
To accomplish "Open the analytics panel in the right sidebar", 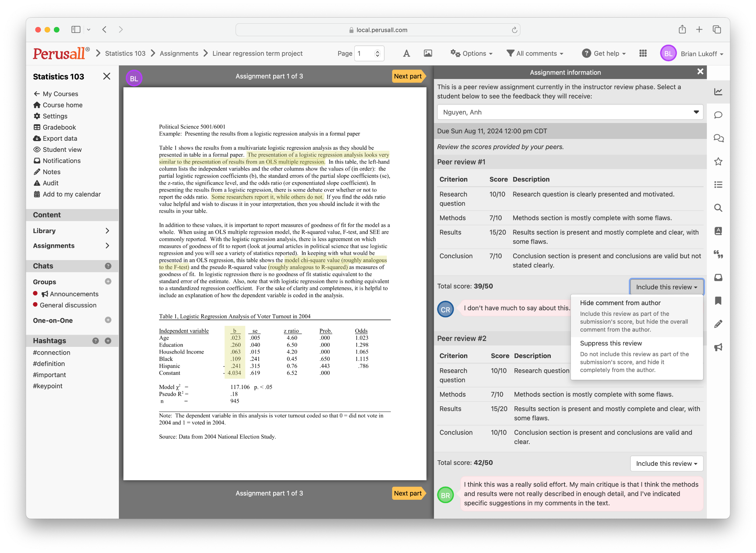I will pos(718,91).
